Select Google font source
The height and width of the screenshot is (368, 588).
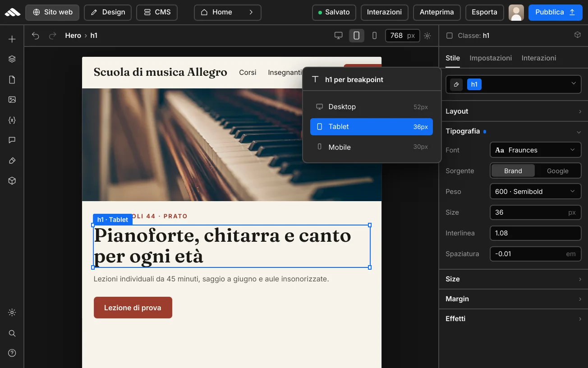(558, 171)
